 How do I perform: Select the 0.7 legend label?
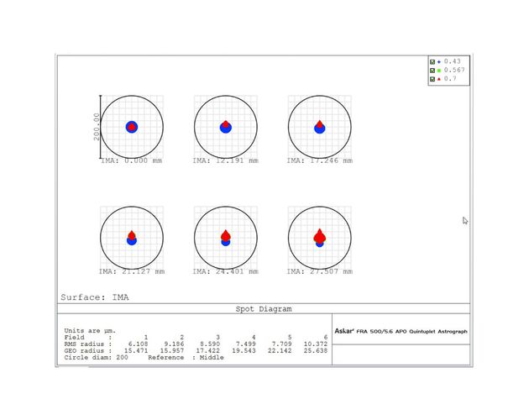(450, 79)
